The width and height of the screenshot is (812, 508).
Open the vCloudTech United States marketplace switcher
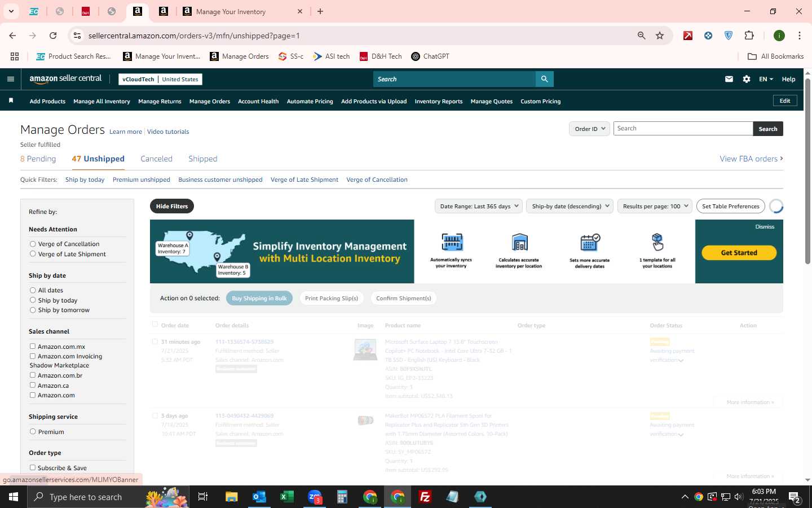[x=160, y=79]
